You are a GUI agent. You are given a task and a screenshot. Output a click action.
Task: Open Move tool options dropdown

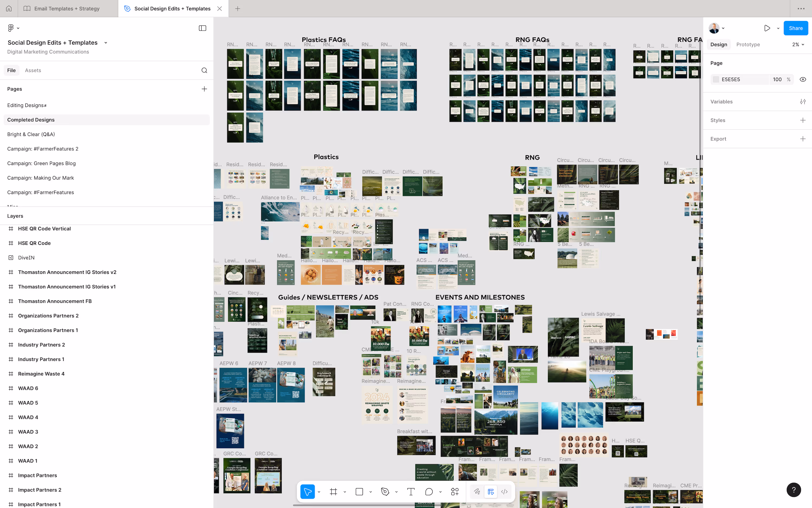(319, 492)
